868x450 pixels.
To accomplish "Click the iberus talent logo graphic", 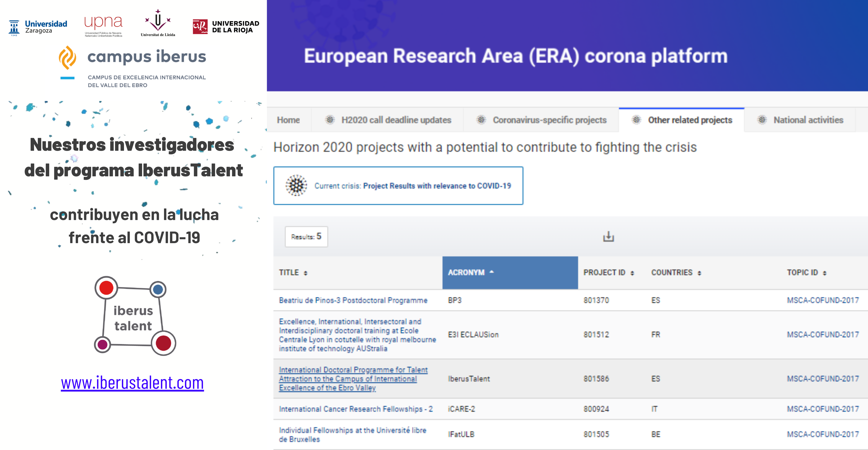I will pyautogui.click(x=135, y=316).
